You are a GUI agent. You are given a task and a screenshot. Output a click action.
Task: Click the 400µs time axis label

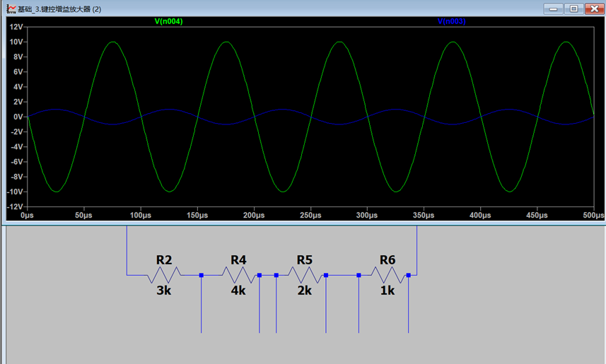point(480,216)
